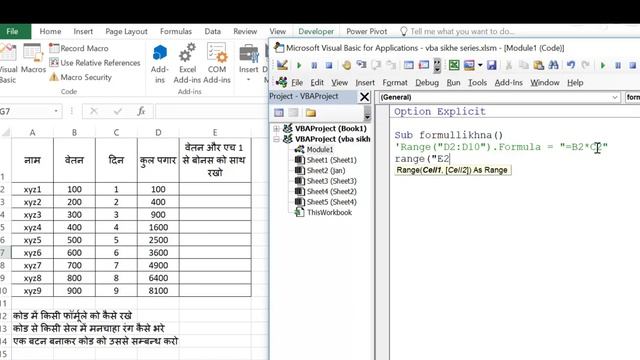
Task: Select column D header
Action: tap(158, 132)
